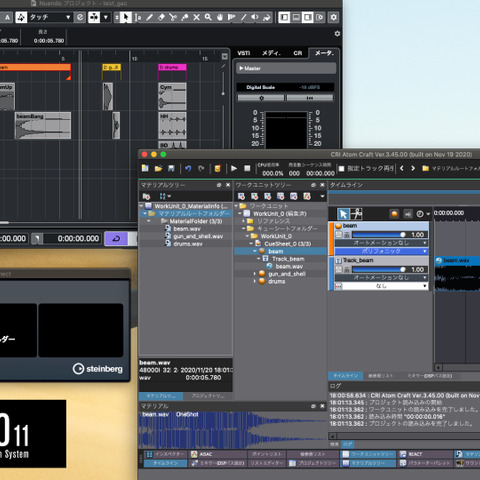Select the Zoom magnifier tool in Nuendo
Image resolution: width=480 pixels, height=480 pixels.
(208, 17)
